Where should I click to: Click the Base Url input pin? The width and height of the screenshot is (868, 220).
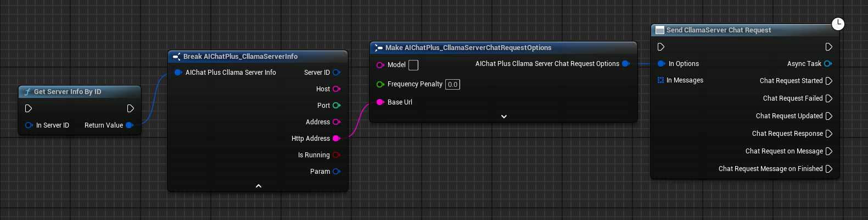click(x=380, y=102)
